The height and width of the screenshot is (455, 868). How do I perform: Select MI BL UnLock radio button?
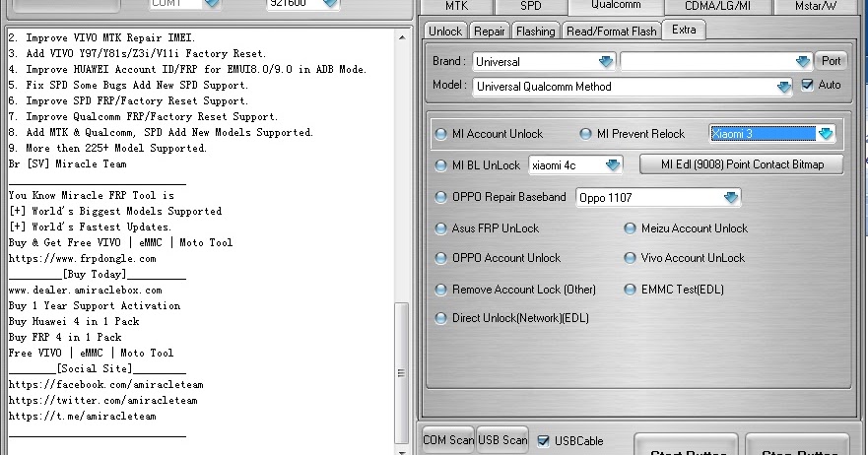[440, 165]
